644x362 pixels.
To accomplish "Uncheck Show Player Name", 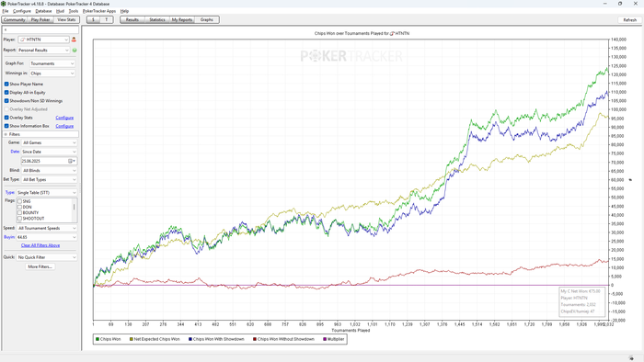I will tap(6, 84).
